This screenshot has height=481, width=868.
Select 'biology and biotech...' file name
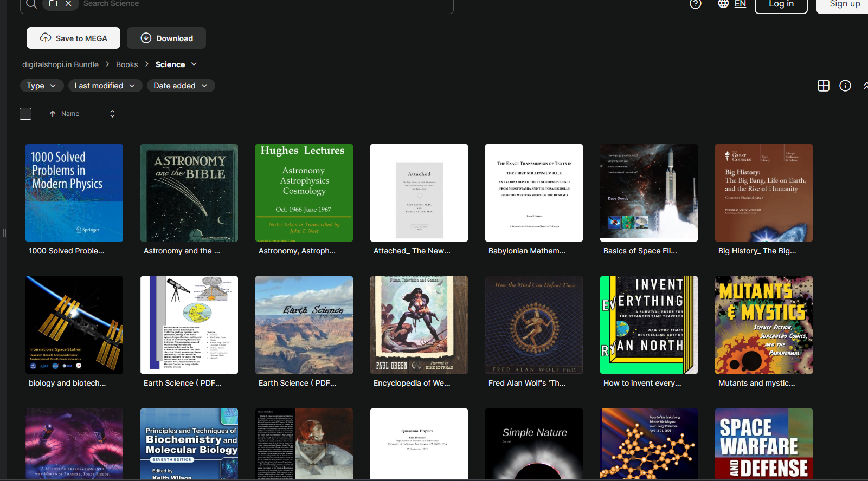67,383
